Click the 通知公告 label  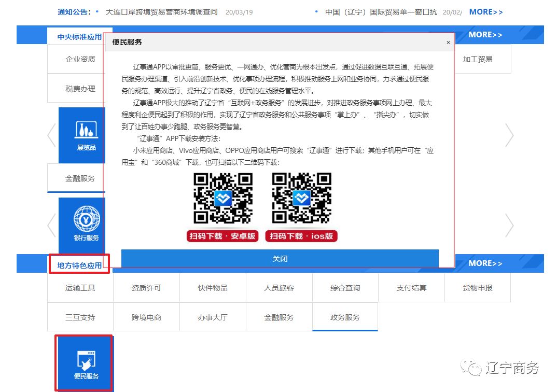click(x=74, y=12)
